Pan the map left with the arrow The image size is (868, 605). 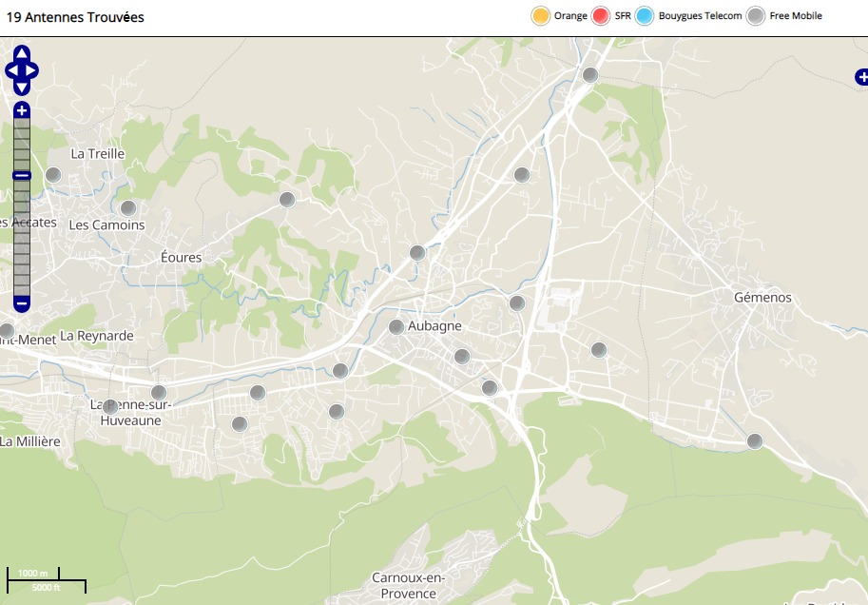click(x=10, y=70)
